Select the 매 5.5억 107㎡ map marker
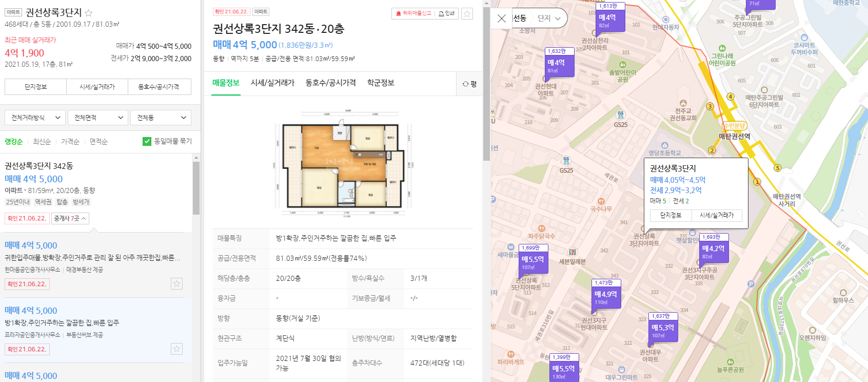Image resolution: width=868 pixels, height=382 pixels. pyautogui.click(x=534, y=261)
